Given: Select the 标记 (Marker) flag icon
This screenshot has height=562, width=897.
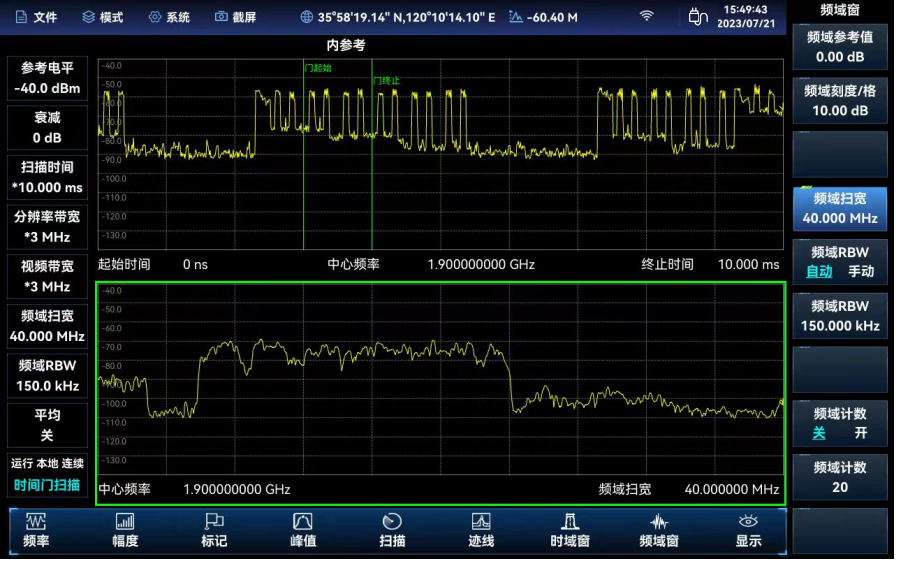Looking at the screenshot, I should [214, 530].
